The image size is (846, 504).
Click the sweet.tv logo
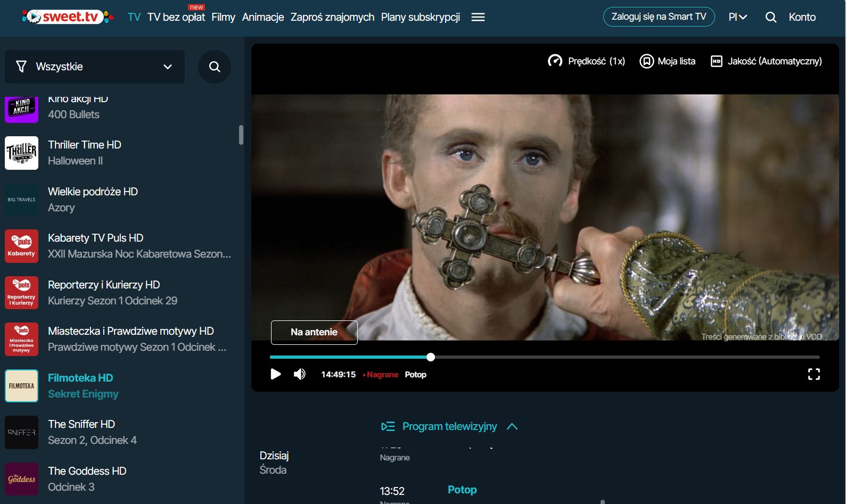[x=68, y=17]
